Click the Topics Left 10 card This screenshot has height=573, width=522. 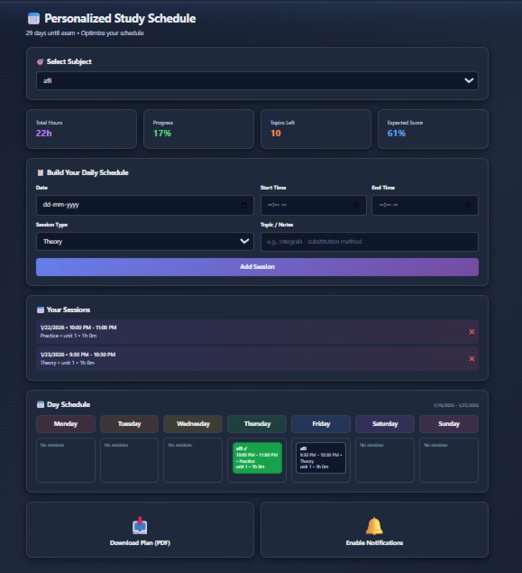[316, 129]
